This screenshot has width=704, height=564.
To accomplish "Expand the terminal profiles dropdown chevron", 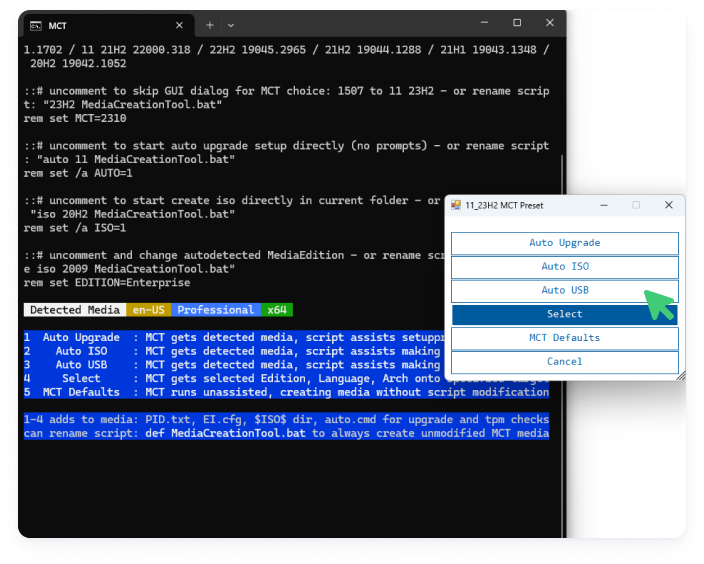I will pos(231,26).
